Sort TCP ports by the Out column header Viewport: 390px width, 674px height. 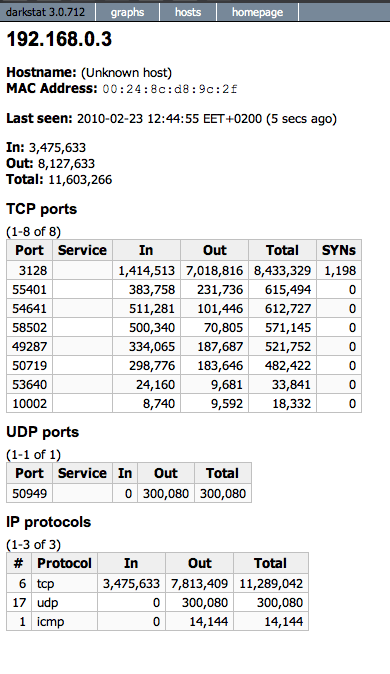(x=214, y=250)
